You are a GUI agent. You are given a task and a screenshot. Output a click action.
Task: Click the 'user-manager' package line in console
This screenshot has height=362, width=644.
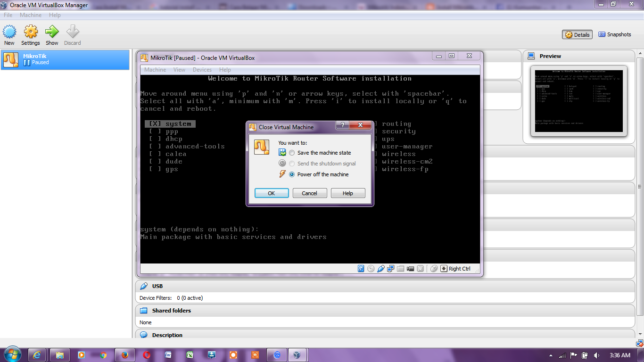[403, 147]
